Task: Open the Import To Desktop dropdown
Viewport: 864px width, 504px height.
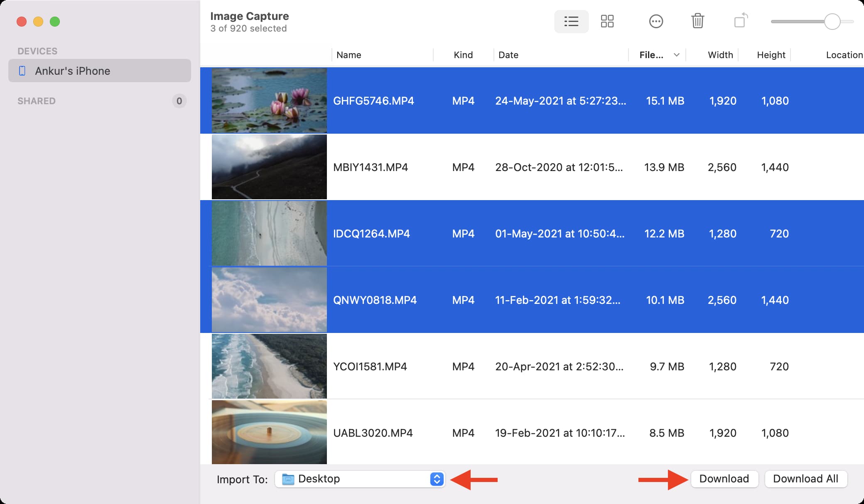Action: coord(359,479)
